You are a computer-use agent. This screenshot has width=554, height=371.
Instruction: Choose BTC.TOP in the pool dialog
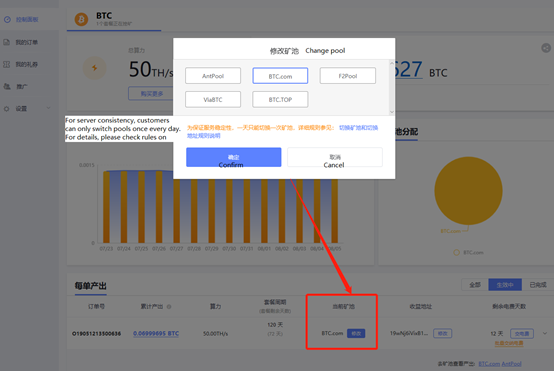point(280,99)
